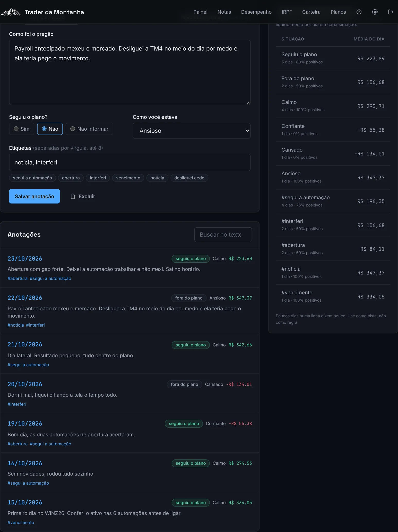
Task: Click the Etiquetas input field
Action: pos(130,162)
